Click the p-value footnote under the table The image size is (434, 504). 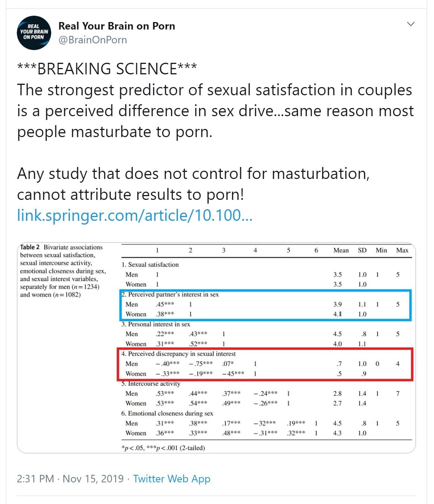click(163, 448)
